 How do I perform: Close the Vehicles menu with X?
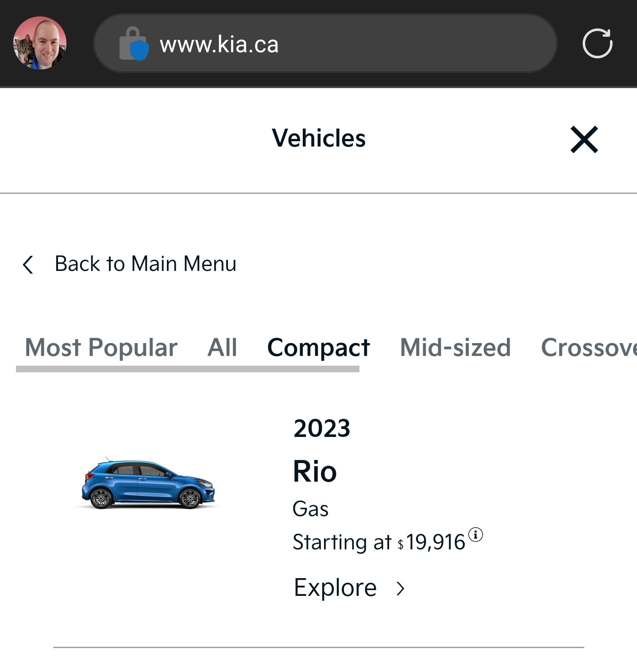pyautogui.click(x=584, y=139)
